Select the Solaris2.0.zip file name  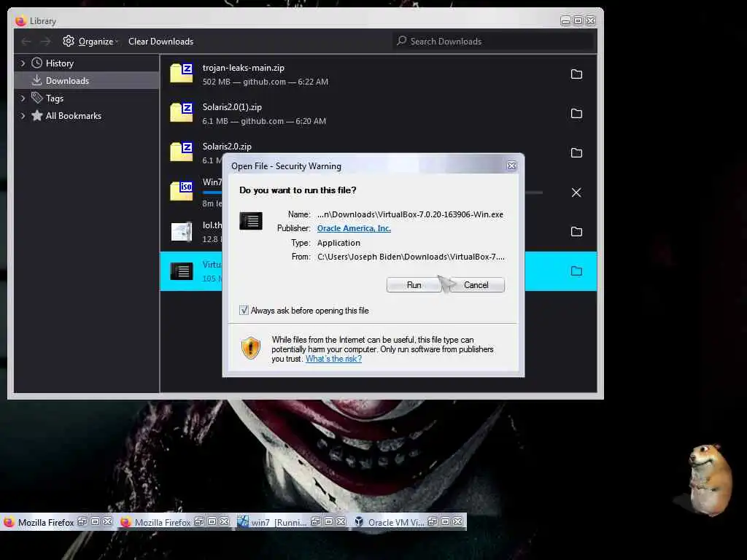click(227, 147)
